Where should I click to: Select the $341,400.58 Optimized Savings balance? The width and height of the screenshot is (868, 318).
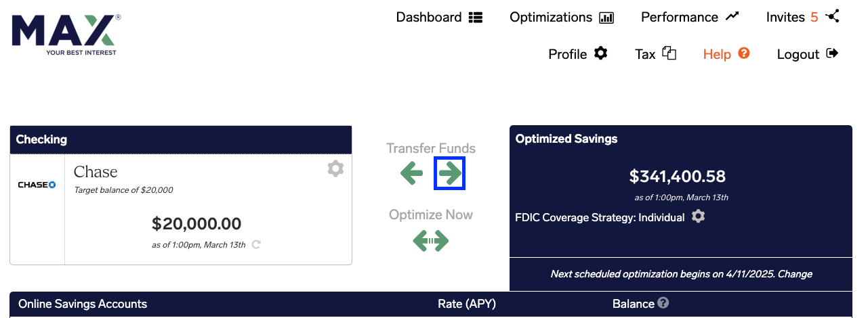click(x=678, y=177)
